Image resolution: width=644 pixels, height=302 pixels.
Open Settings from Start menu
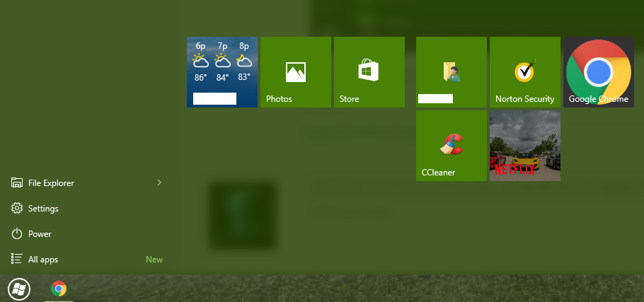(86, 209)
